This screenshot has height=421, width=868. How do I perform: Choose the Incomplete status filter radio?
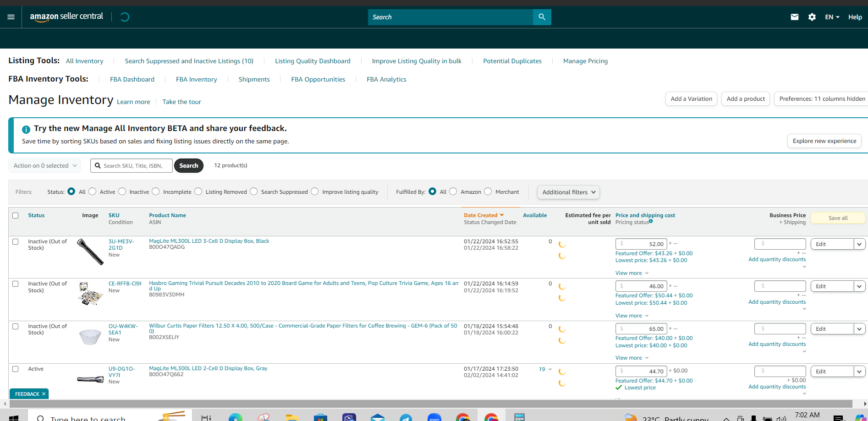tap(156, 191)
